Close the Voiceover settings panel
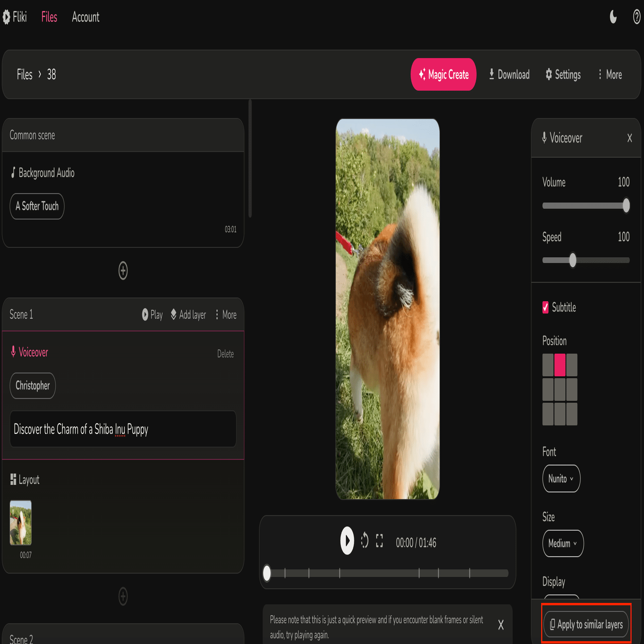The width and height of the screenshot is (644, 644). 629,138
